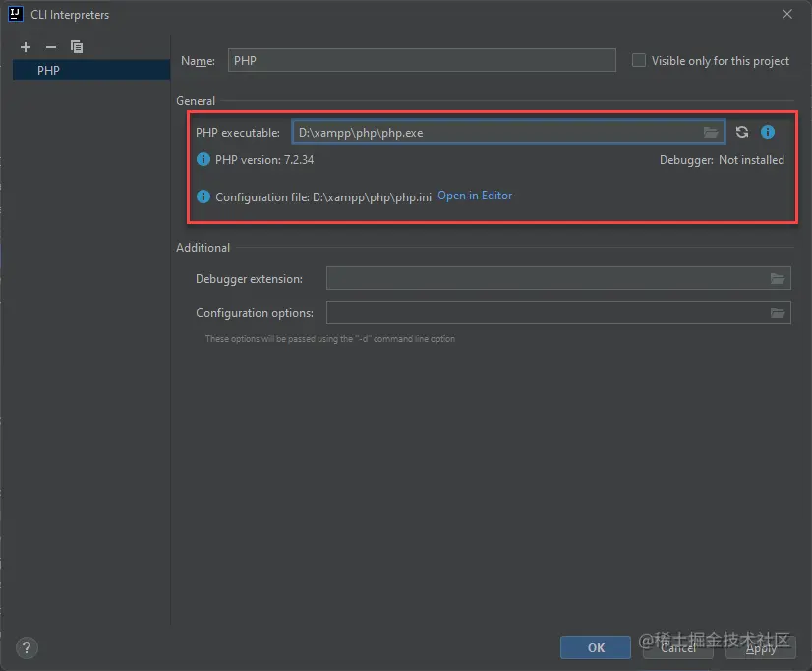Image resolution: width=812 pixels, height=671 pixels.
Task: Browse for a debugger extension file
Action: (x=778, y=278)
